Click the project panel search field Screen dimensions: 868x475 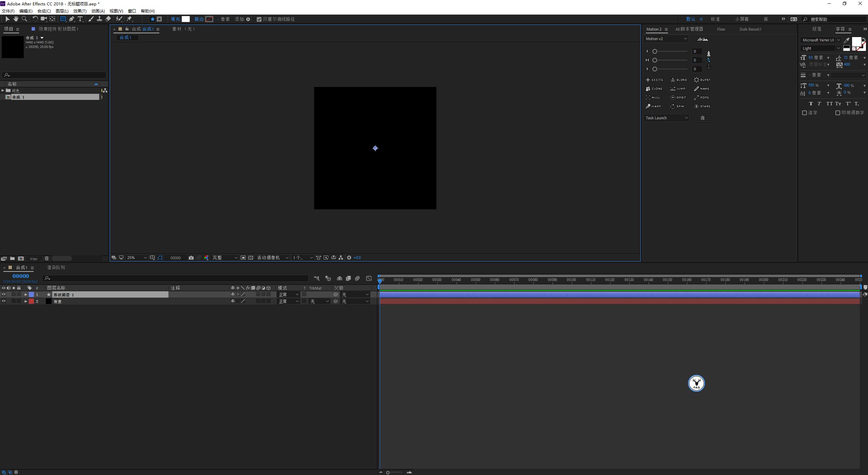54,75
